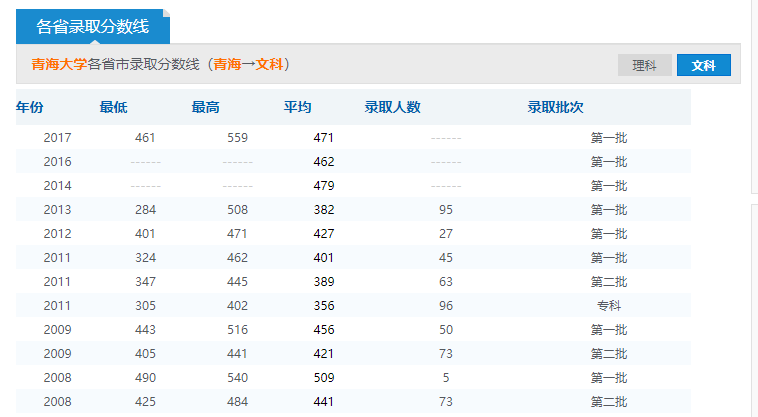Select the 2014 year cell
The image size is (758, 417).
click(58, 186)
